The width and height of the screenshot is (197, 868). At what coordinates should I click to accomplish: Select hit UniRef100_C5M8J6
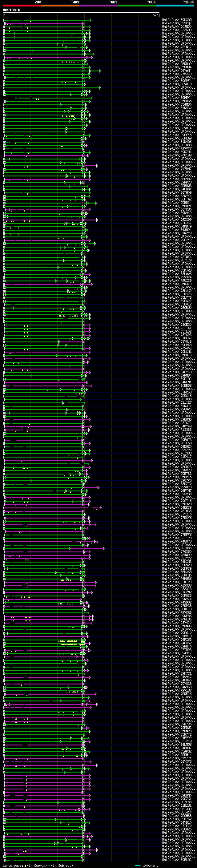(177, 355)
